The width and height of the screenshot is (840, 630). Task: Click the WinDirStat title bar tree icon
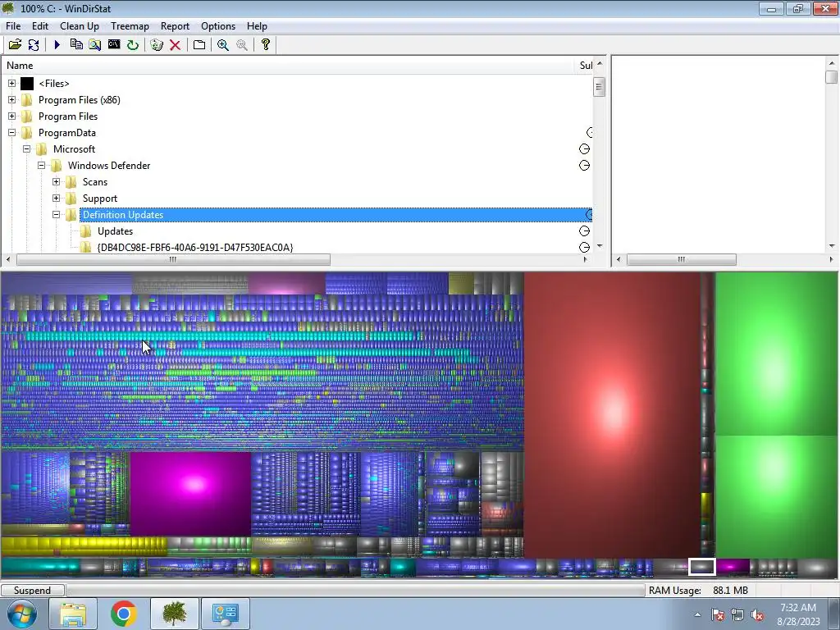pyautogui.click(x=8, y=8)
